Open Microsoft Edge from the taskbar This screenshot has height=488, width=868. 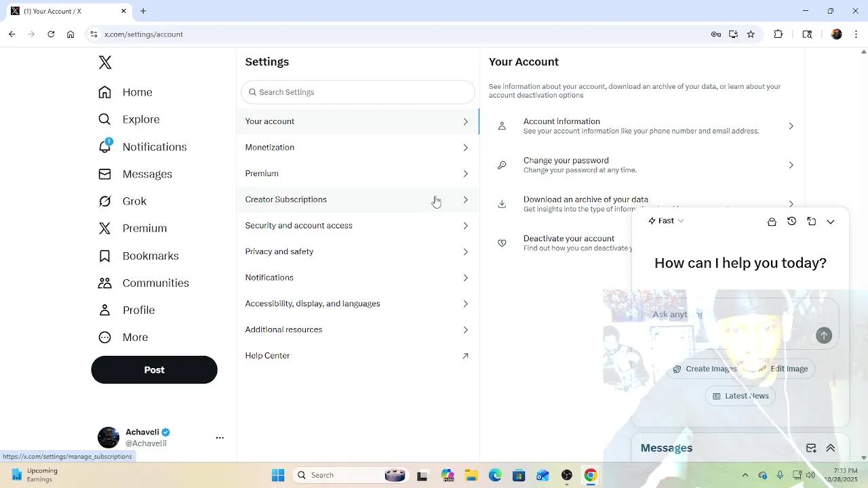click(495, 475)
